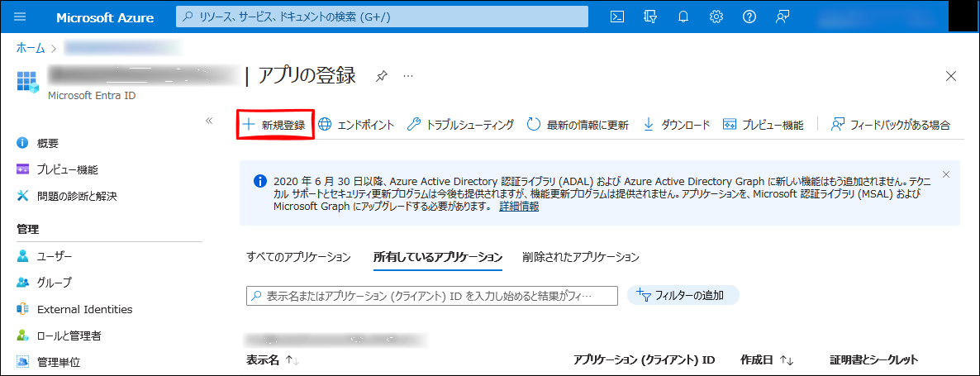Click the help question mark icon
Screen dimensions: 980x376
tap(749, 17)
